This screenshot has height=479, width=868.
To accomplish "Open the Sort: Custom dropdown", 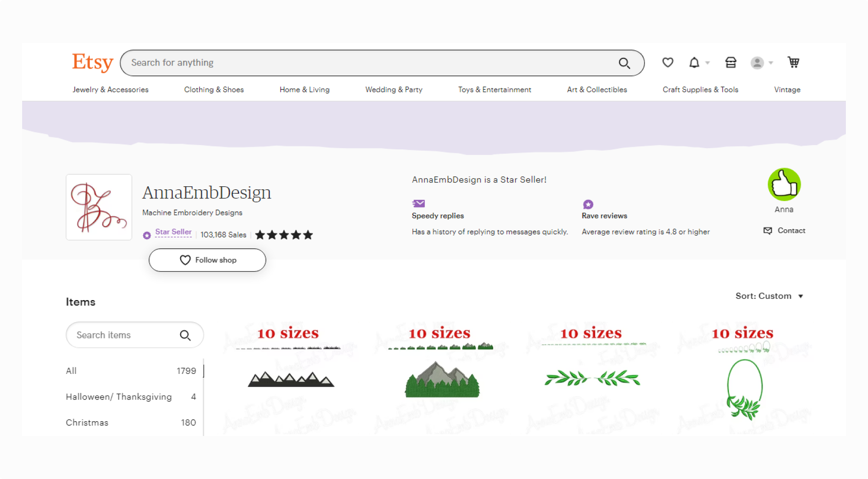I will 769,296.
